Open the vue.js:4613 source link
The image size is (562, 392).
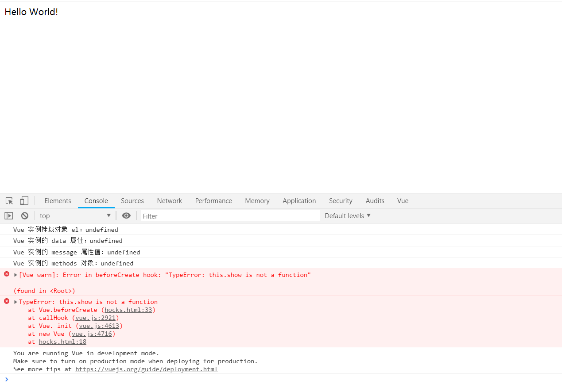[99, 326]
